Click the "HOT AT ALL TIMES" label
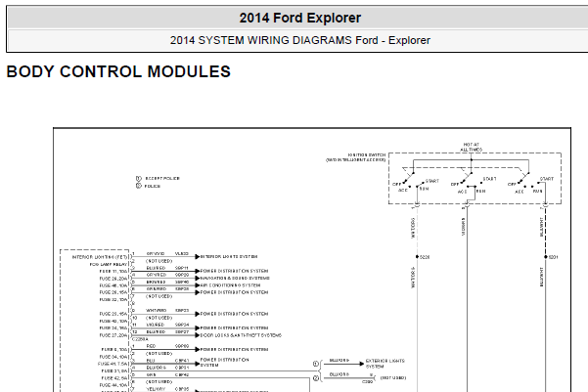The height and width of the screenshot is (392, 588). click(472, 147)
